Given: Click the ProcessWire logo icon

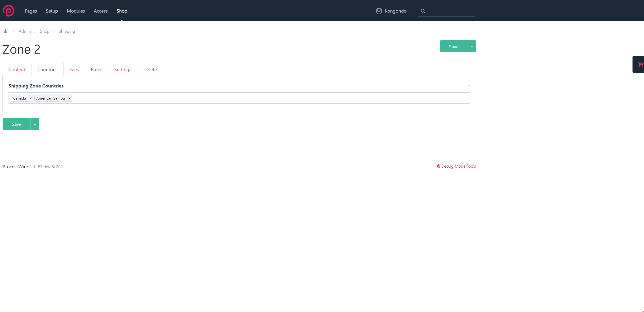Looking at the screenshot, I should click(x=9, y=11).
